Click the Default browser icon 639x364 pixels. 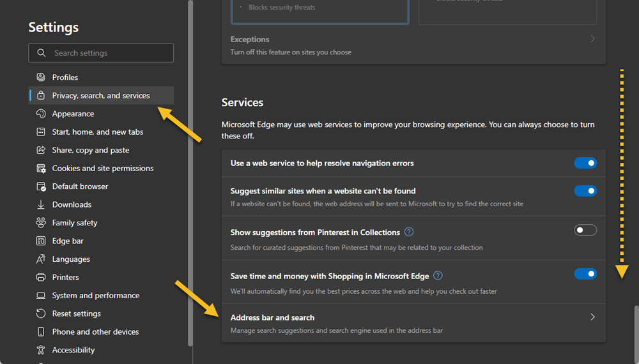(x=41, y=186)
